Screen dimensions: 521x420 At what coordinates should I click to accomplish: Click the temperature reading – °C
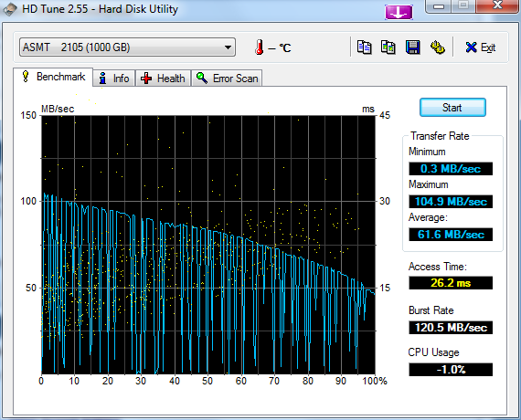click(x=279, y=48)
